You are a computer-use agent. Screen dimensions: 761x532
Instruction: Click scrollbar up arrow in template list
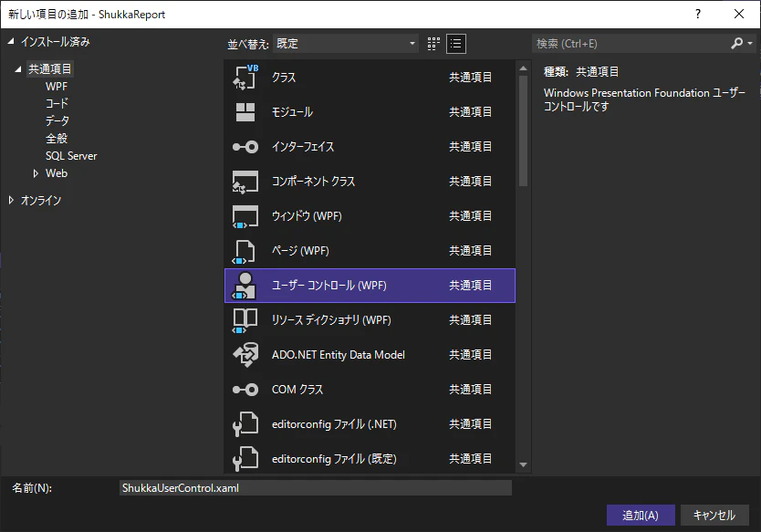[x=523, y=68]
